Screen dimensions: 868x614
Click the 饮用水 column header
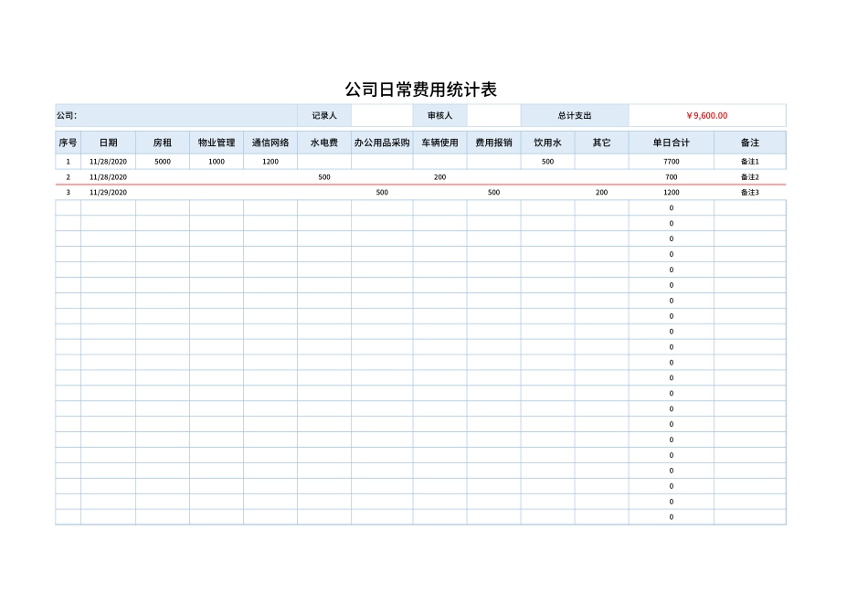pos(546,142)
